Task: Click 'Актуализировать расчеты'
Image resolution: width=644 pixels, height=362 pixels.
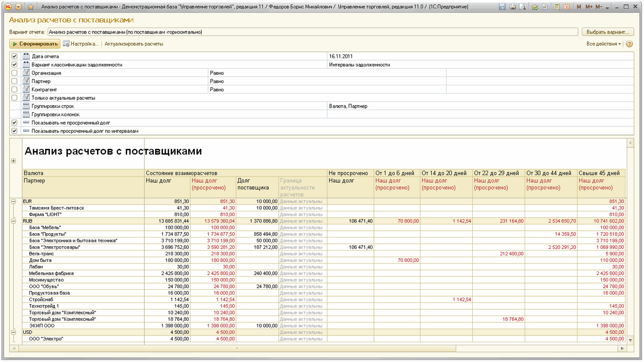Action: point(134,44)
